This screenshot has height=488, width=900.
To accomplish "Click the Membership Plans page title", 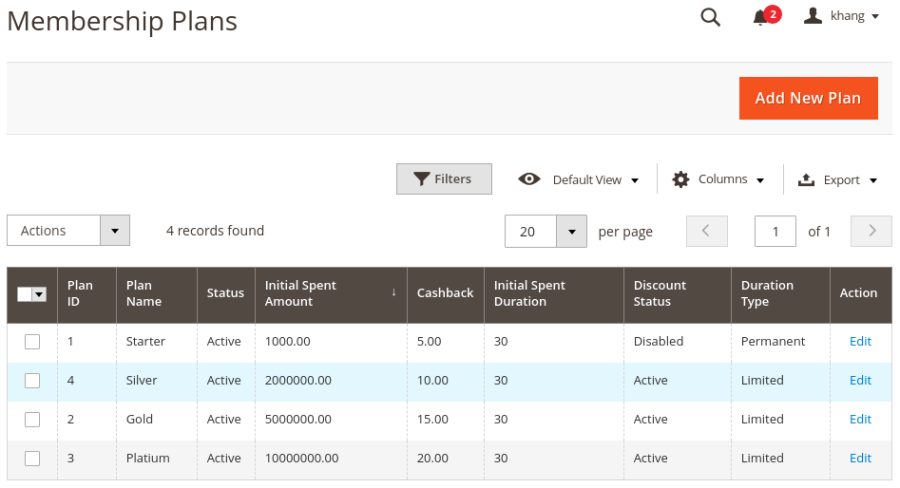I will click(122, 22).
